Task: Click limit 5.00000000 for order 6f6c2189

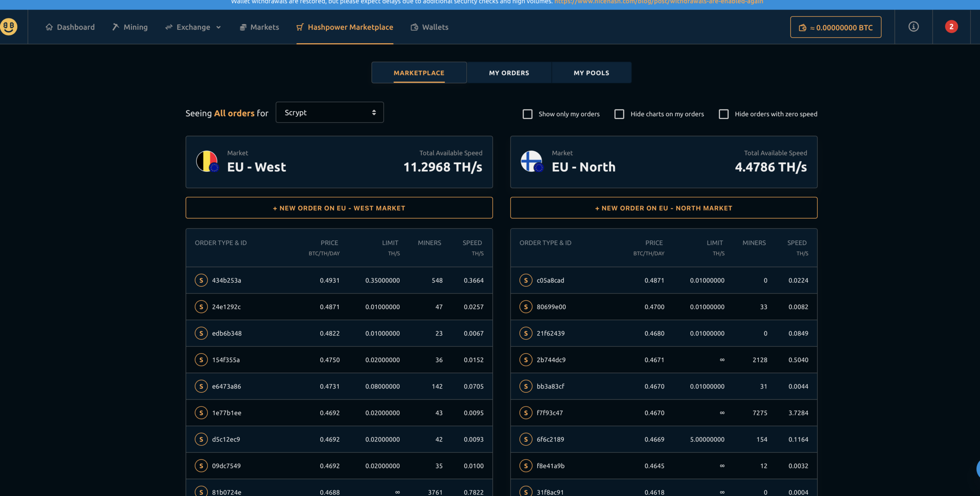Action: pyautogui.click(x=707, y=439)
